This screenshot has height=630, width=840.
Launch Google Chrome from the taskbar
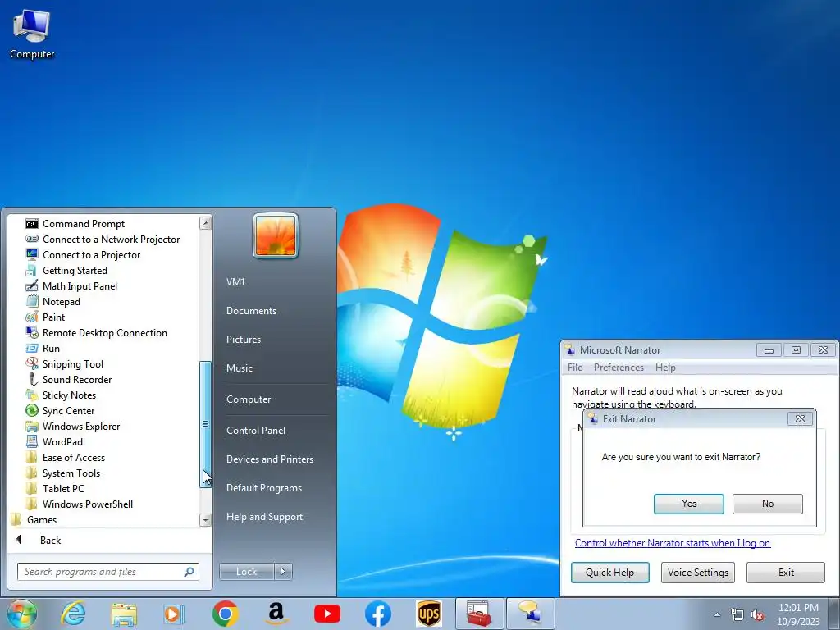coord(225,614)
